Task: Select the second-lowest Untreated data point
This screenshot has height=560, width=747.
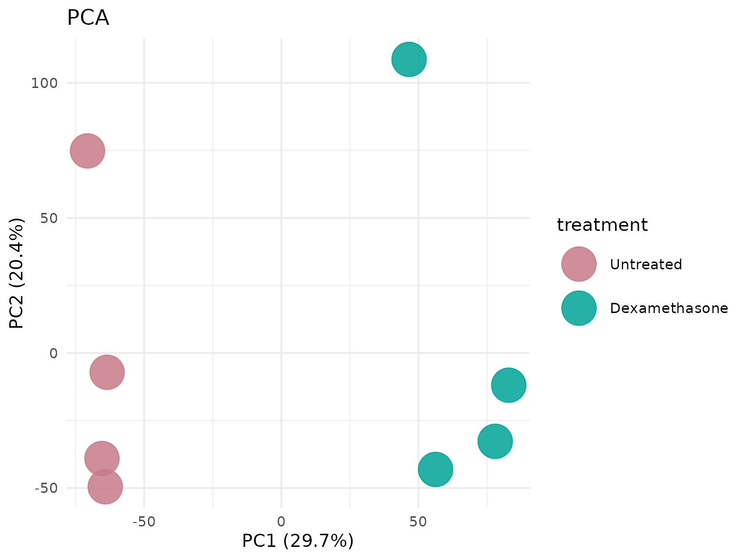Action: point(102,458)
